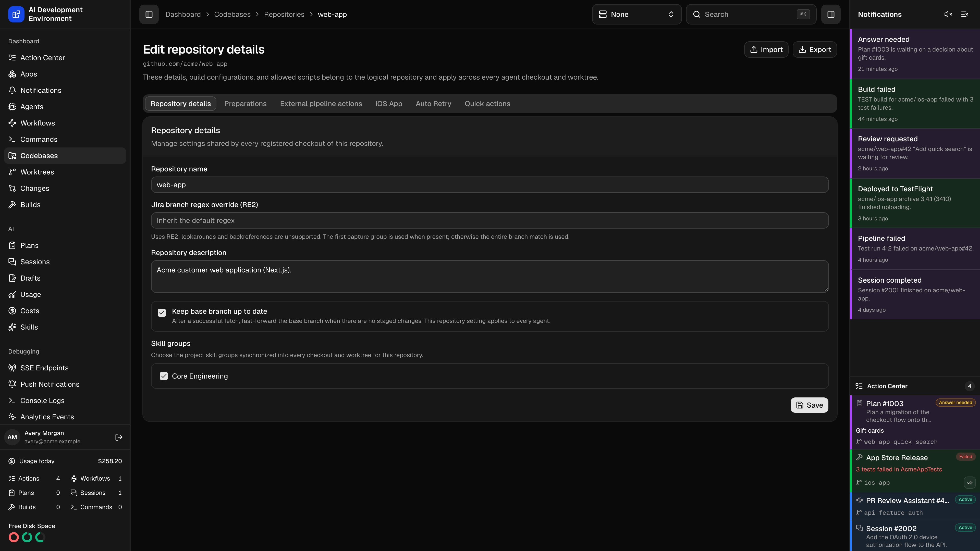Open the Pipeline failed notification

pyautogui.click(x=915, y=249)
